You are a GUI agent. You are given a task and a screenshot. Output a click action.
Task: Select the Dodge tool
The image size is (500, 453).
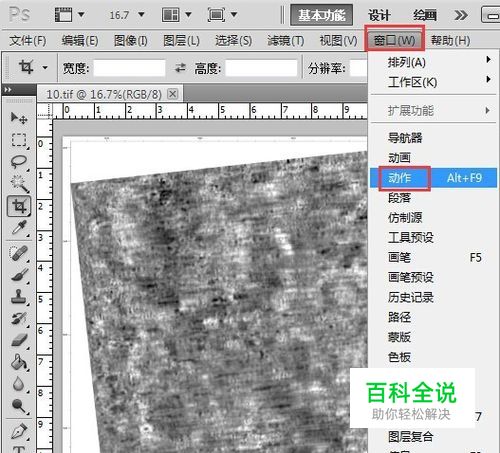coord(19,406)
